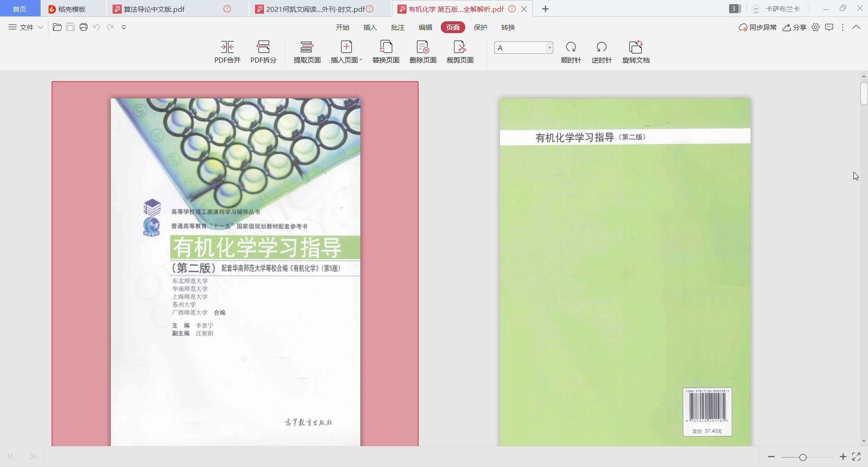Open the vertical three-dot more menu

point(843,28)
